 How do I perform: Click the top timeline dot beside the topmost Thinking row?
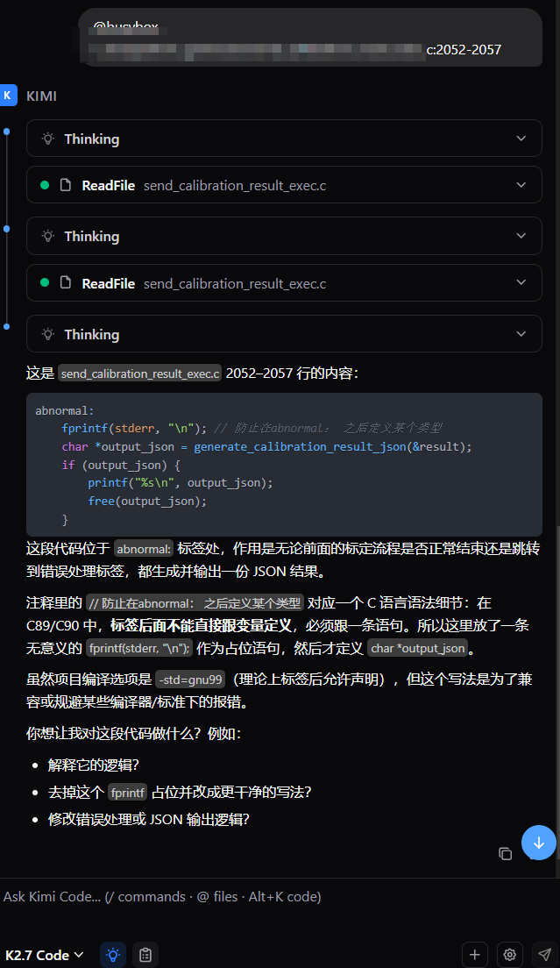tap(6, 132)
